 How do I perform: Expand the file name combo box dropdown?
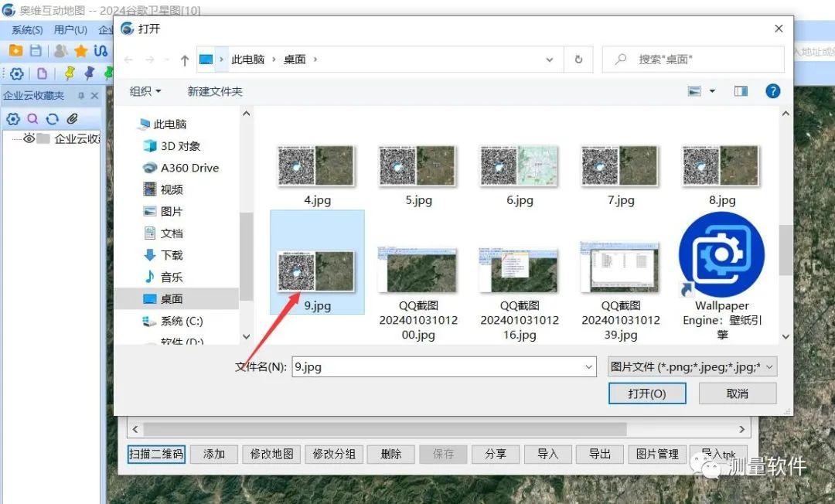590,366
